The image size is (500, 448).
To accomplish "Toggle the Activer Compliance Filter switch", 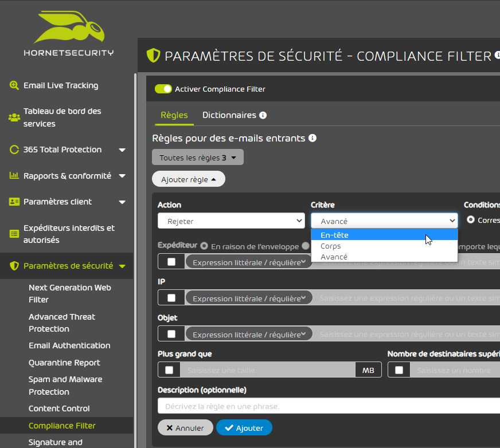I will point(163,89).
